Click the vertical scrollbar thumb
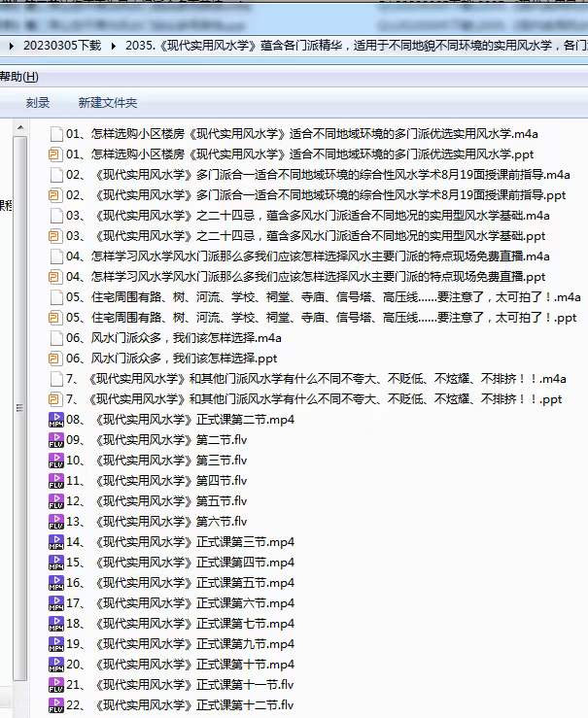The image size is (588, 718). click(x=19, y=407)
